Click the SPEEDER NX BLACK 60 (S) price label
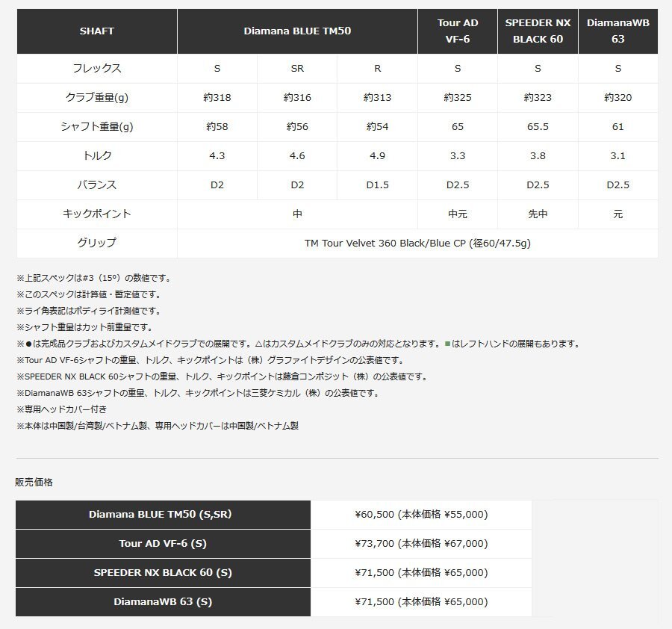This screenshot has width=672, height=629. (163, 572)
